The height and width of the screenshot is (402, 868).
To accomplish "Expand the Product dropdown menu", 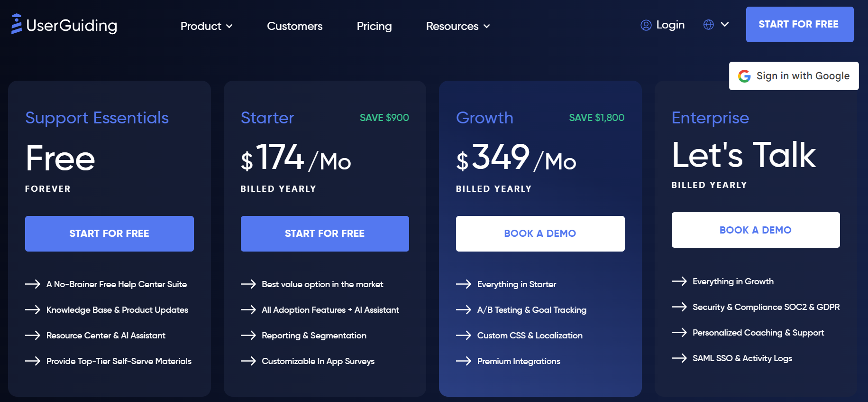I will (x=206, y=26).
